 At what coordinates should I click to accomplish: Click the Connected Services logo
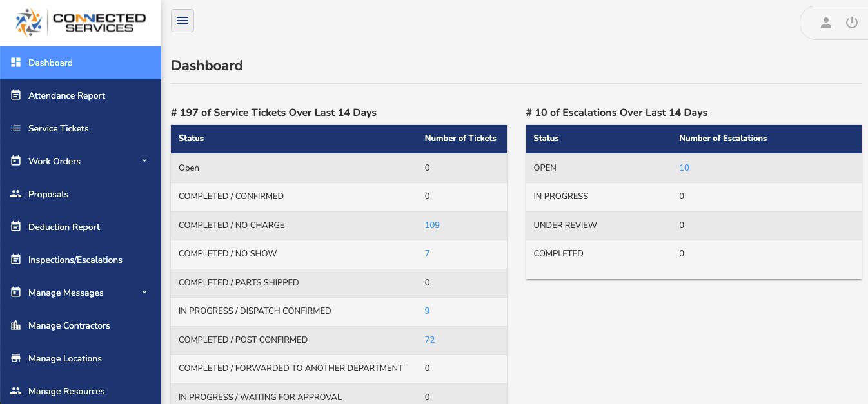click(81, 23)
